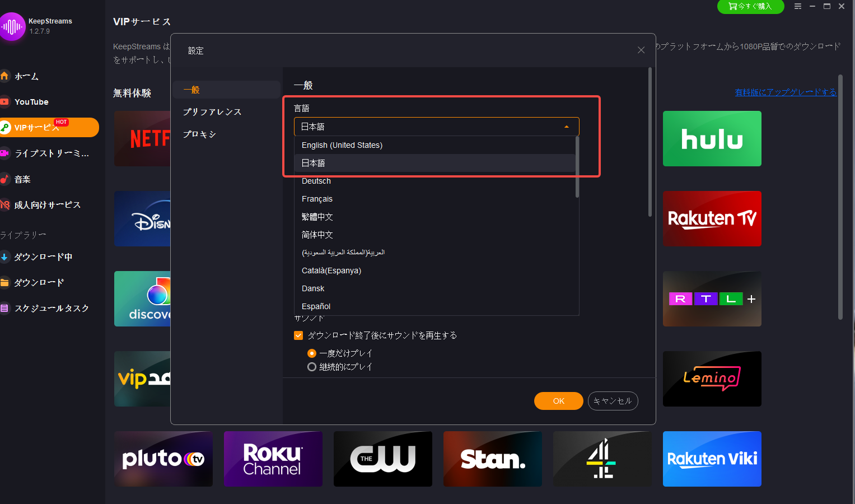The width and height of the screenshot is (855, 504).
Task: Choose Deutsch from the language list
Action: click(x=316, y=181)
